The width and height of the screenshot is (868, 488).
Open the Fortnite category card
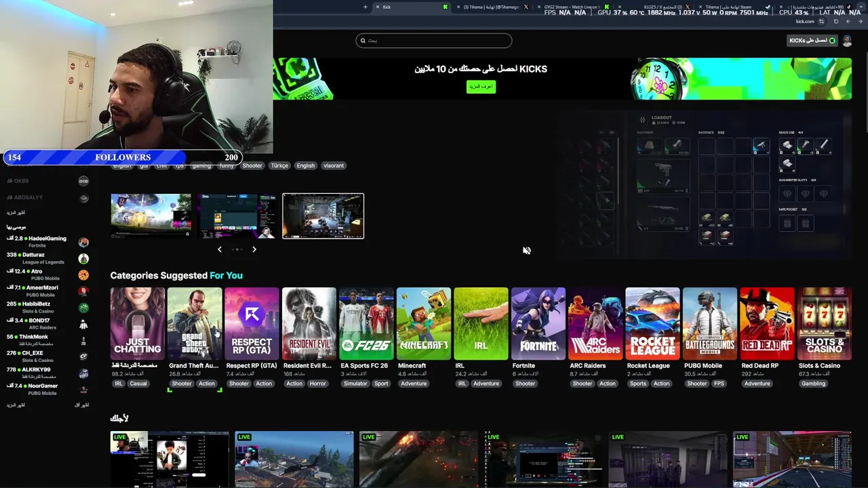tap(538, 324)
